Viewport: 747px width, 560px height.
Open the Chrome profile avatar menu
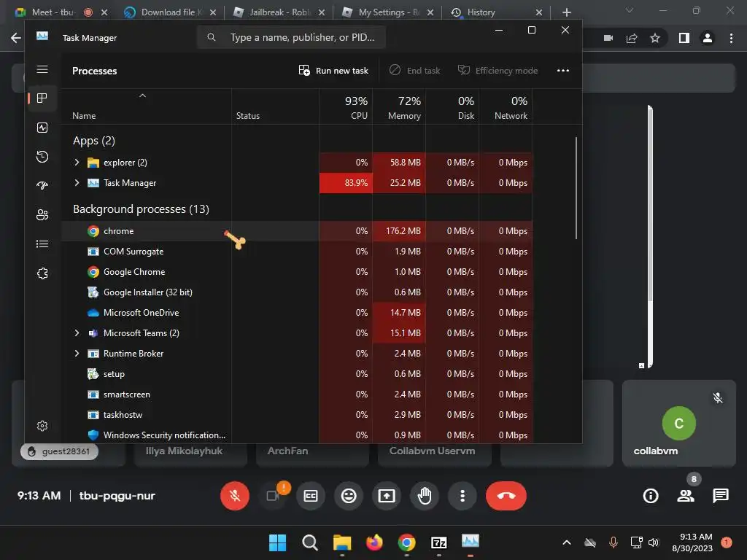pyautogui.click(x=708, y=38)
